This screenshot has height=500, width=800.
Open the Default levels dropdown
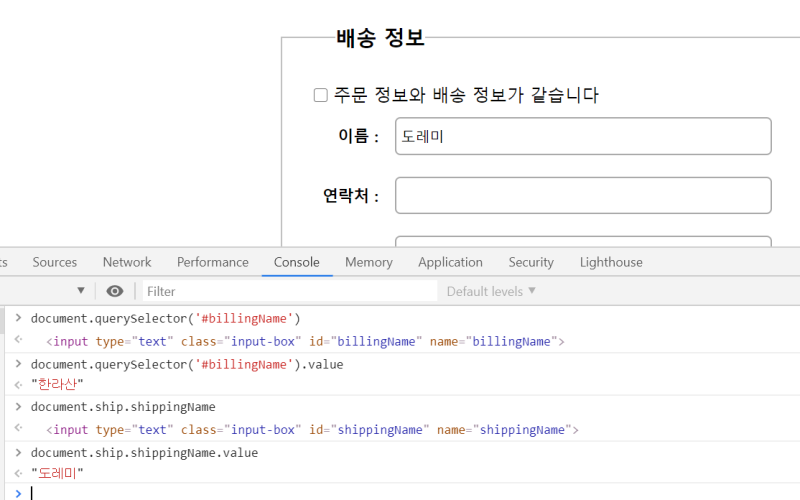coord(491,291)
